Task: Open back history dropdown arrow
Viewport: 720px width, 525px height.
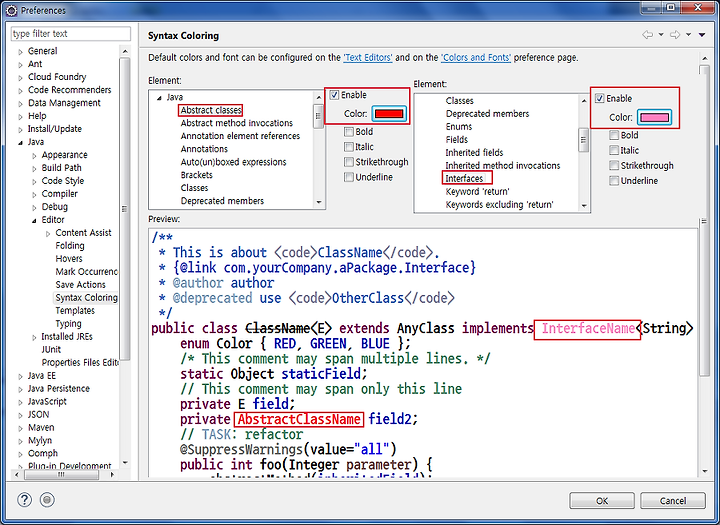Action: click(x=661, y=34)
